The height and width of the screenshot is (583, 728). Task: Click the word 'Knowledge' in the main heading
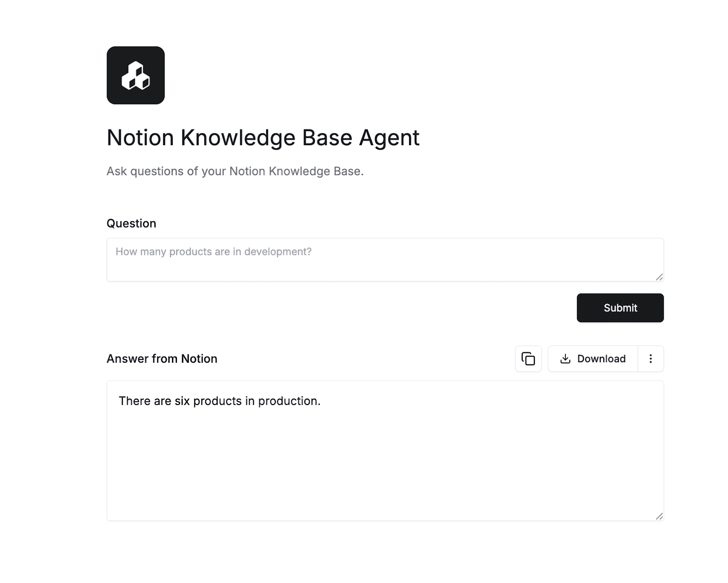pos(238,137)
